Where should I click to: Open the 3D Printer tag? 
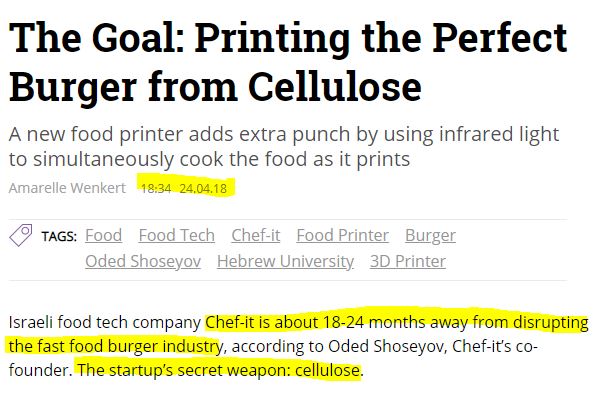(x=408, y=262)
